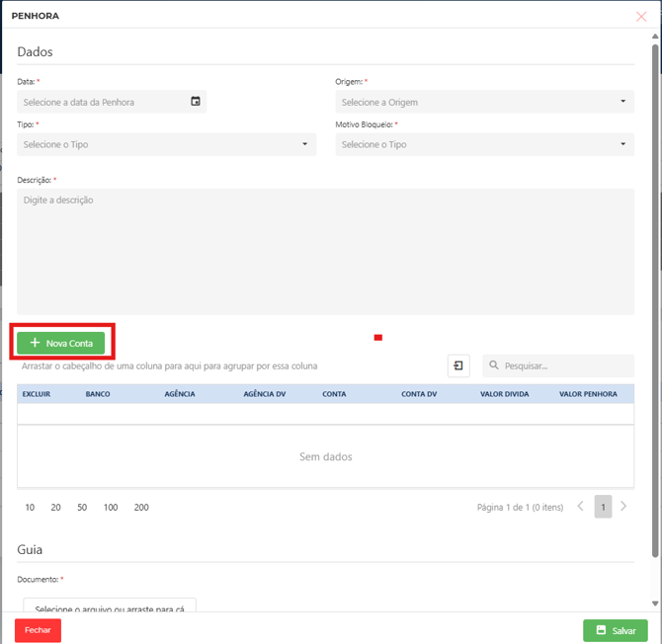Close the Penhora dialog with X
Viewport: 662px width, 644px height.
tap(641, 17)
